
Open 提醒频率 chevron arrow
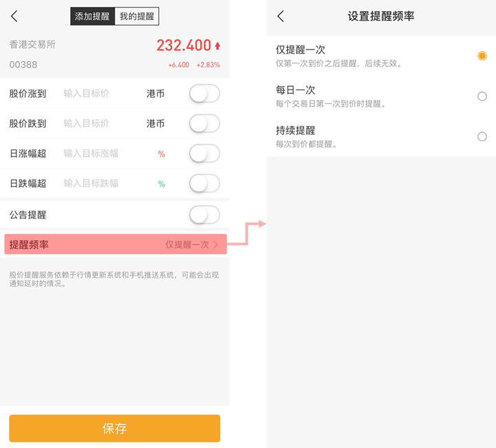click(216, 245)
